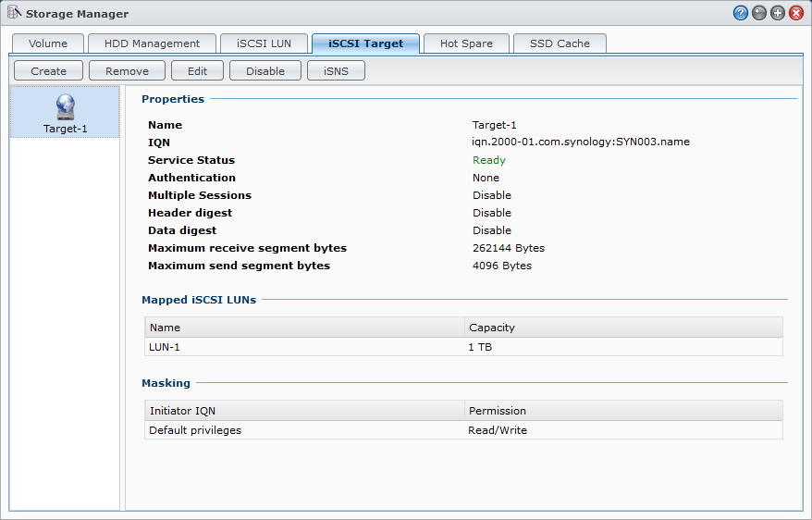Go to the iSCSI LUN tab

tap(264, 43)
